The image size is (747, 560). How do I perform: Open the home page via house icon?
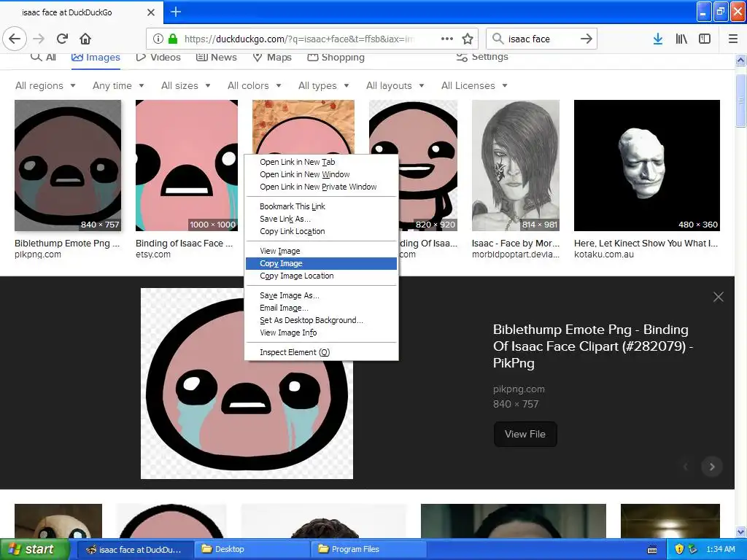coord(85,39)
